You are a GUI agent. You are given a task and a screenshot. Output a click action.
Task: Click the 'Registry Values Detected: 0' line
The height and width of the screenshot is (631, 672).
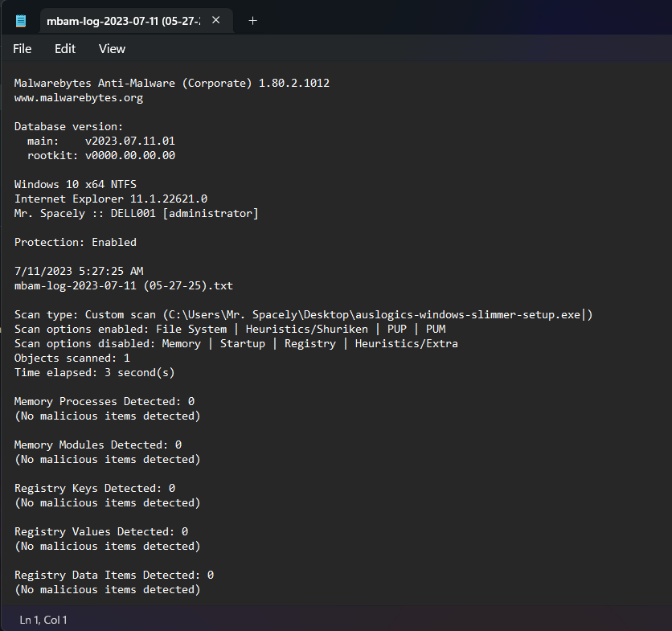101,531
